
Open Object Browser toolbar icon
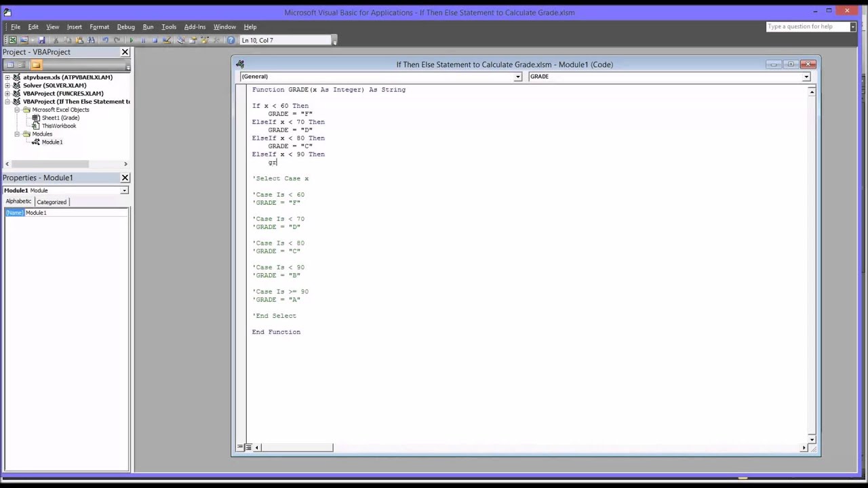point(204,40)
